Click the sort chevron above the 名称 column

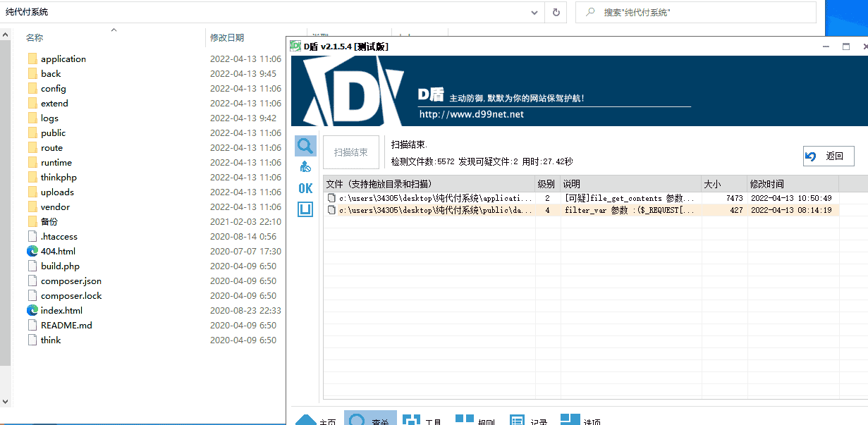(x=114, y=30)
